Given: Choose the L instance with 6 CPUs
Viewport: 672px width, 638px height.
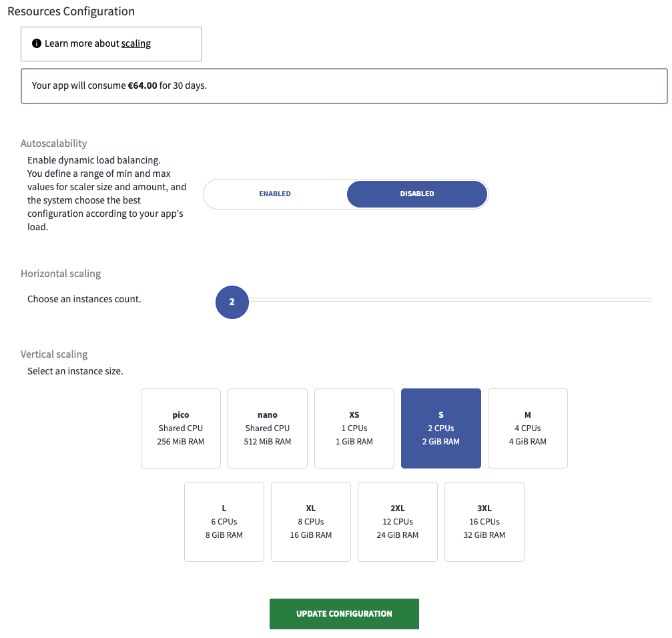Looking at the screenshot, I should (x=224, y=522).
